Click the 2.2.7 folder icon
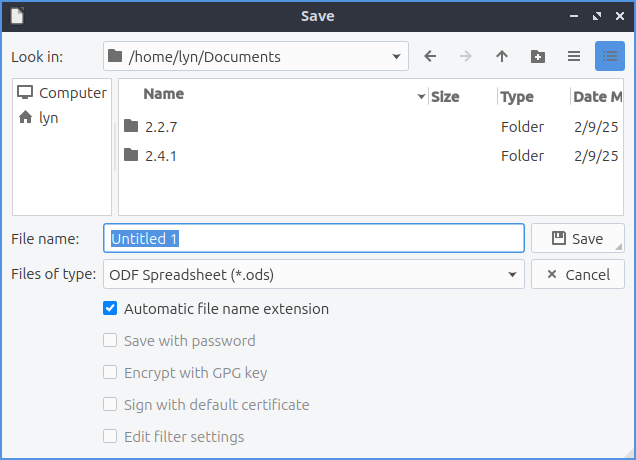The width and height of the screenshot is (636, 460). tap(131, 126)
